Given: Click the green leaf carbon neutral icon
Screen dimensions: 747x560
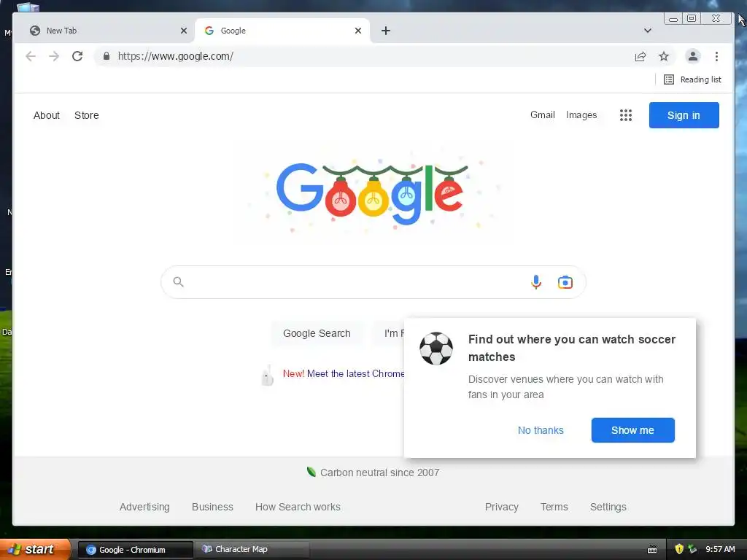Looking at the screenshot, I should 311,472.
